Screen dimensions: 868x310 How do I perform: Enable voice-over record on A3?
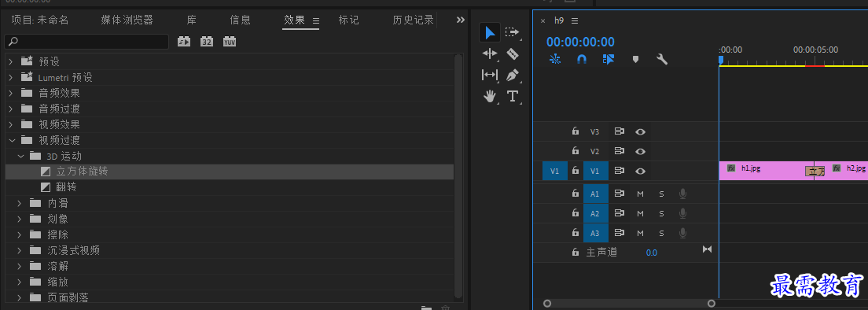683,233
